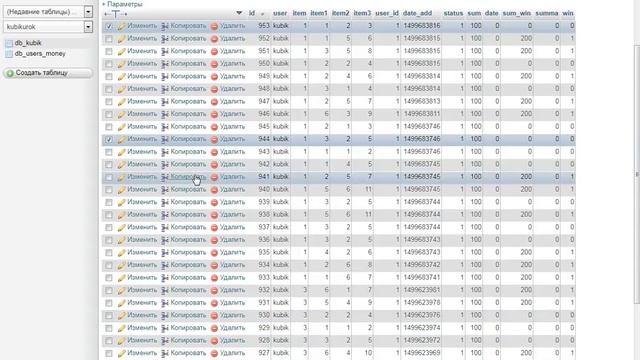Screen dimensions: 640x360
Task: Click the copy icon in row 943
Action: (165, 152)
